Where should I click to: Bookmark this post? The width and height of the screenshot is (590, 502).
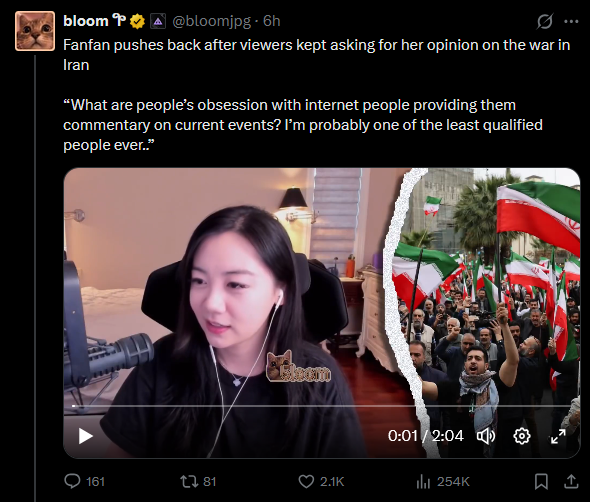click(x=541, y=481)
